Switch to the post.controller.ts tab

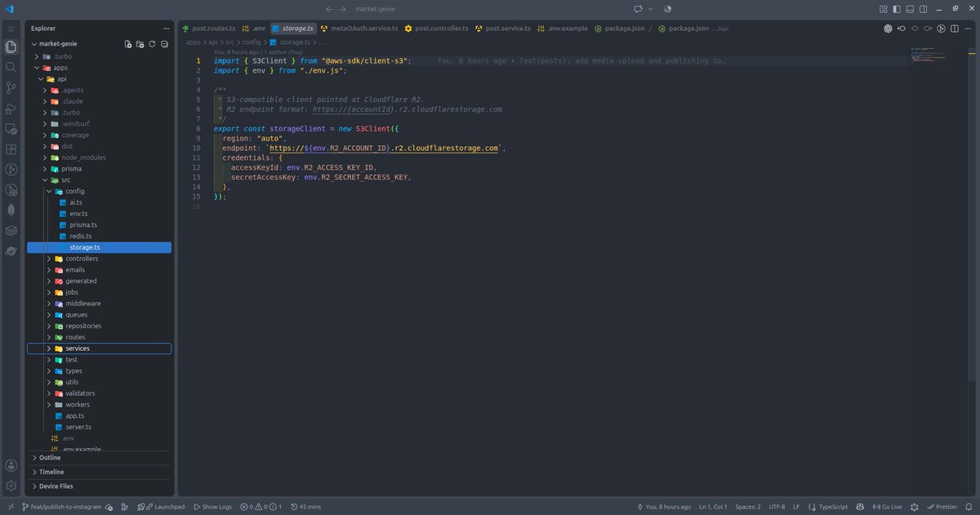pyautogui.click(x=437, y=28)
